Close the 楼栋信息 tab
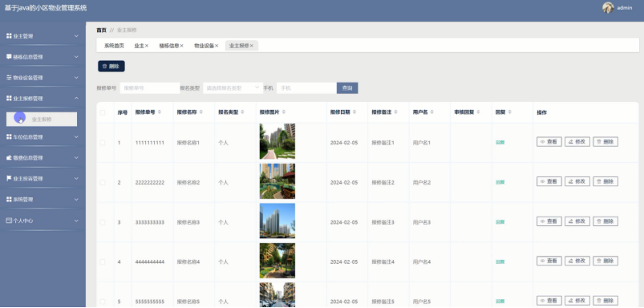This screenshot has height=308, width=644. pyautogui.click(x=181, y=46)
